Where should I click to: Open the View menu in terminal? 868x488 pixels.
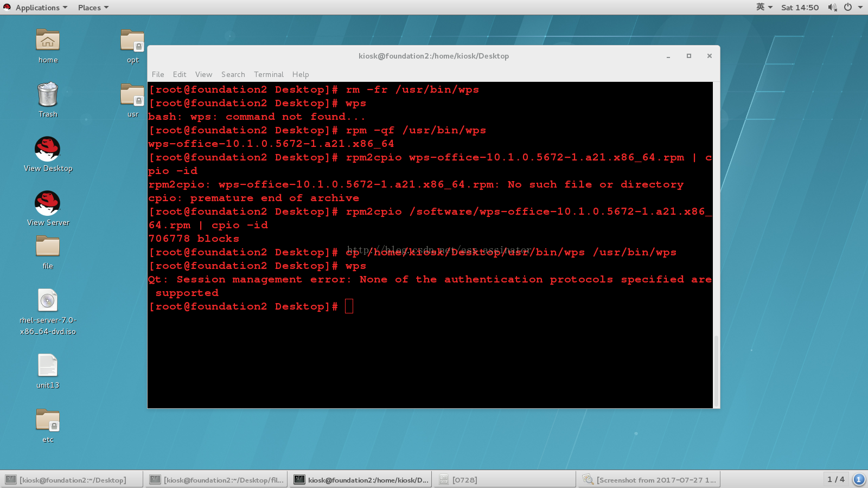tap(203, 74)
